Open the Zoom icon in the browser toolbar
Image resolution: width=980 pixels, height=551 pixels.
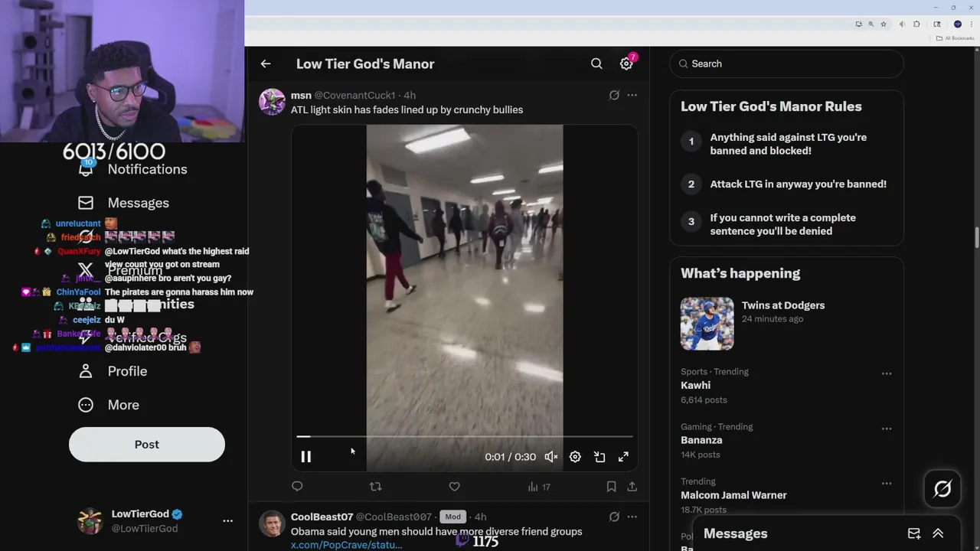coord(871,24)
